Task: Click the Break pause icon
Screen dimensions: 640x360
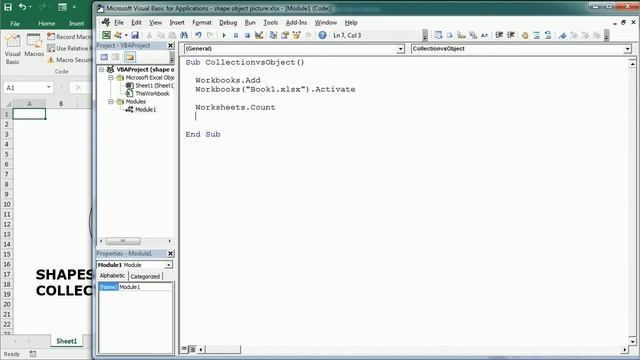Action: click(x=236, y=36)
